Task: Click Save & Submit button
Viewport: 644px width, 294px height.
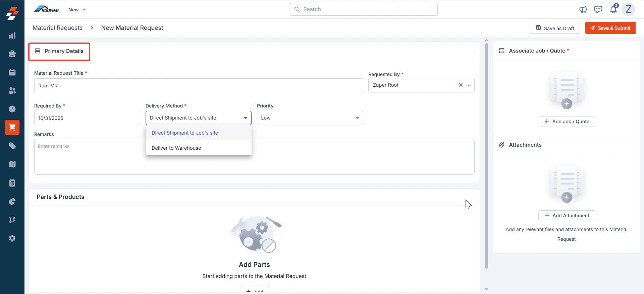Action: click(x=610, y=28)
